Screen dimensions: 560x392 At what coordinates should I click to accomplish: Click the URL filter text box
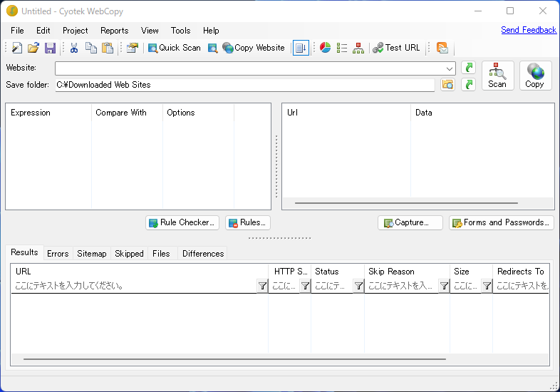point(134,286)
